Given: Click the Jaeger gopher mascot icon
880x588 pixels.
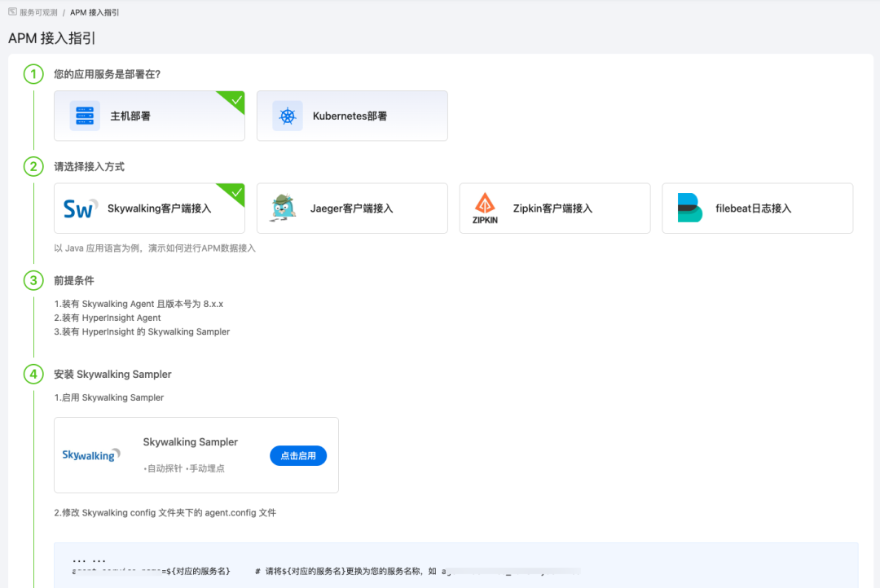Looking at the screenshot, I should click(284, 208).
